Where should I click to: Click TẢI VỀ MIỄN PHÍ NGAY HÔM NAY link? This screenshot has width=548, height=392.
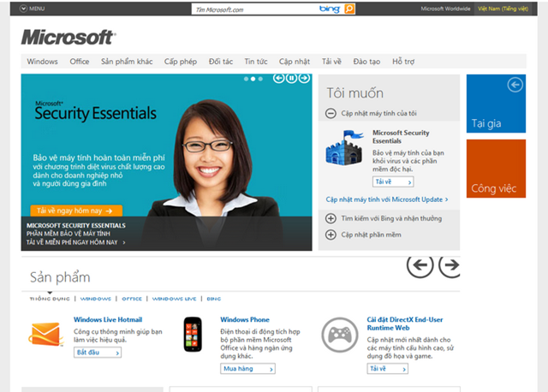click(76, 242)
